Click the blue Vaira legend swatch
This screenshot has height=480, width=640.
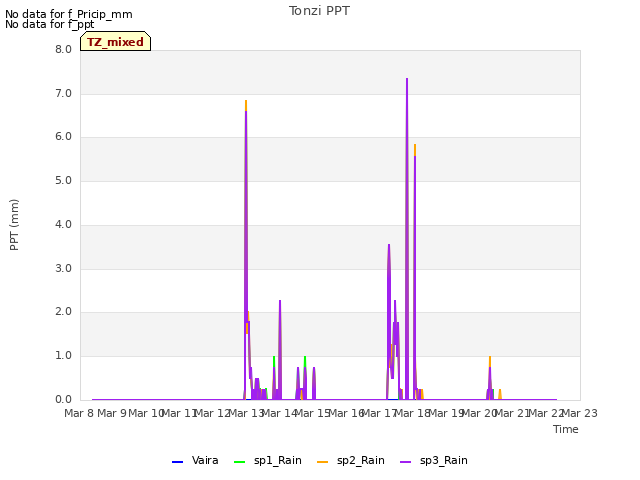178,462
